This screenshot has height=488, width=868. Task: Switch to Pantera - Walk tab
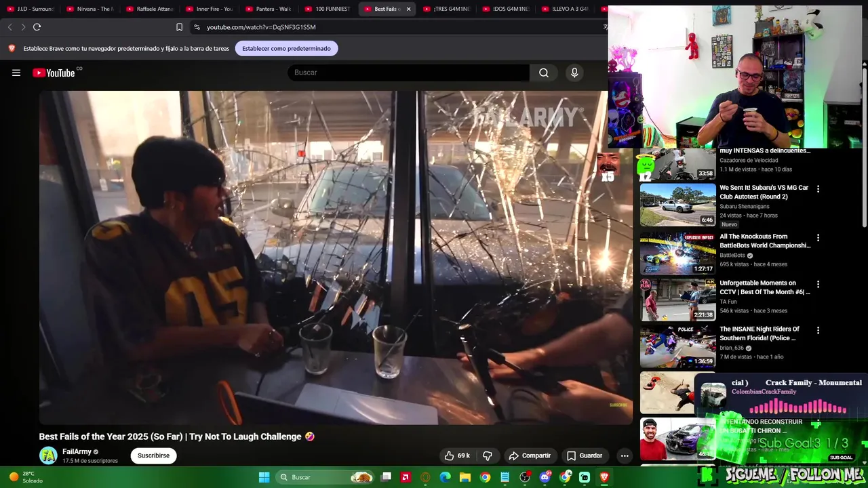[x=269, y=9]
